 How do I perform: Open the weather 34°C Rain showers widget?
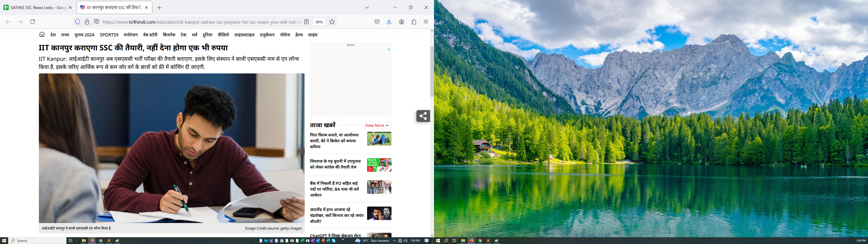click(x=372, y=241)
